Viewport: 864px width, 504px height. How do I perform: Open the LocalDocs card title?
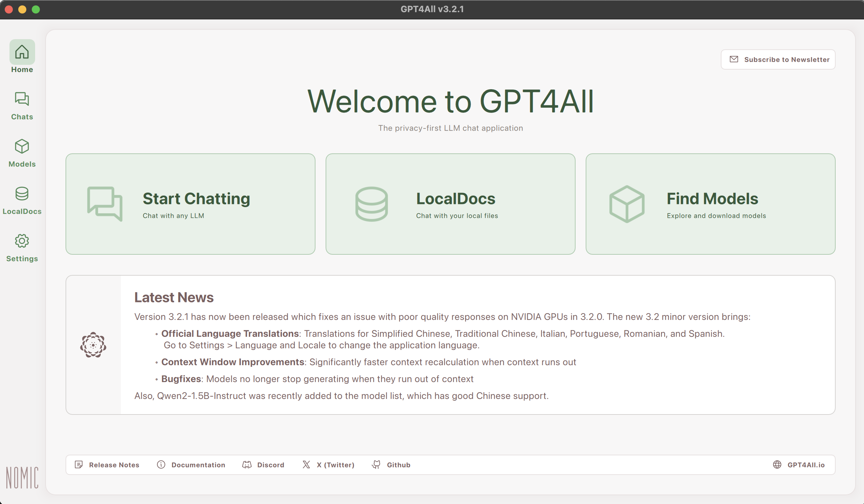click(x=456, y=199)
